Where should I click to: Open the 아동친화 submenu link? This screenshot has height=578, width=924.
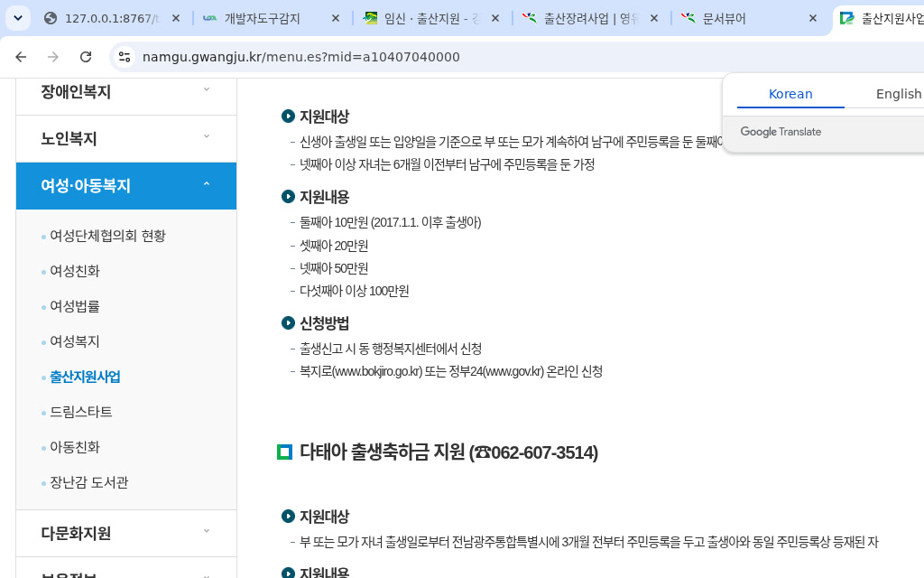coord(75,447)
